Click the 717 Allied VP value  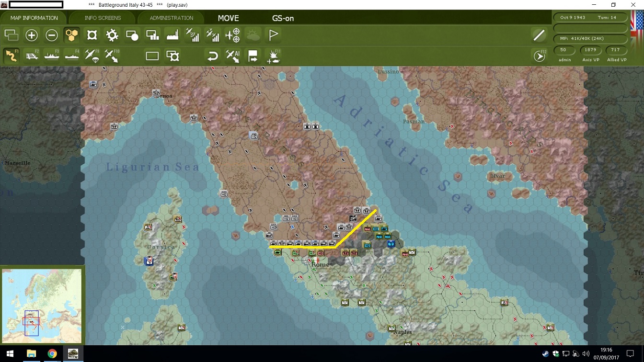click(616, 50)
